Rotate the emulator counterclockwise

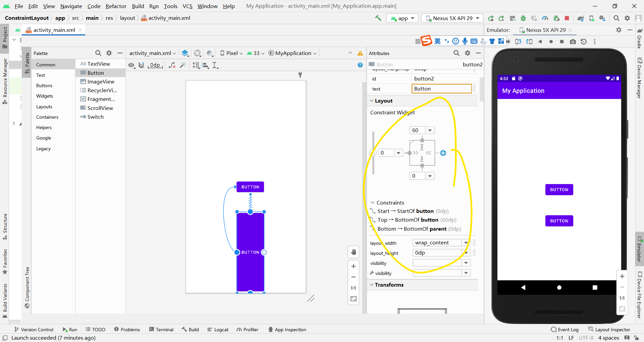click(518, 41)
